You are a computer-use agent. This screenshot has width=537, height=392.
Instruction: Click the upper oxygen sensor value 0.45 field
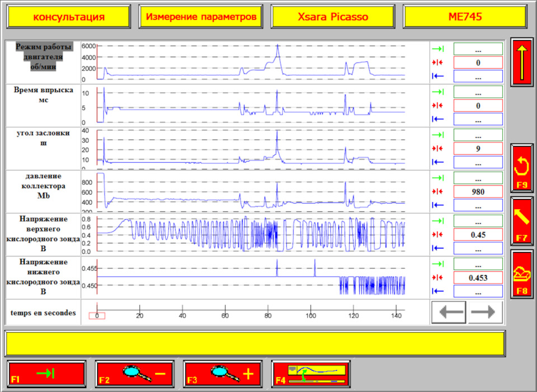pos(478,235)
